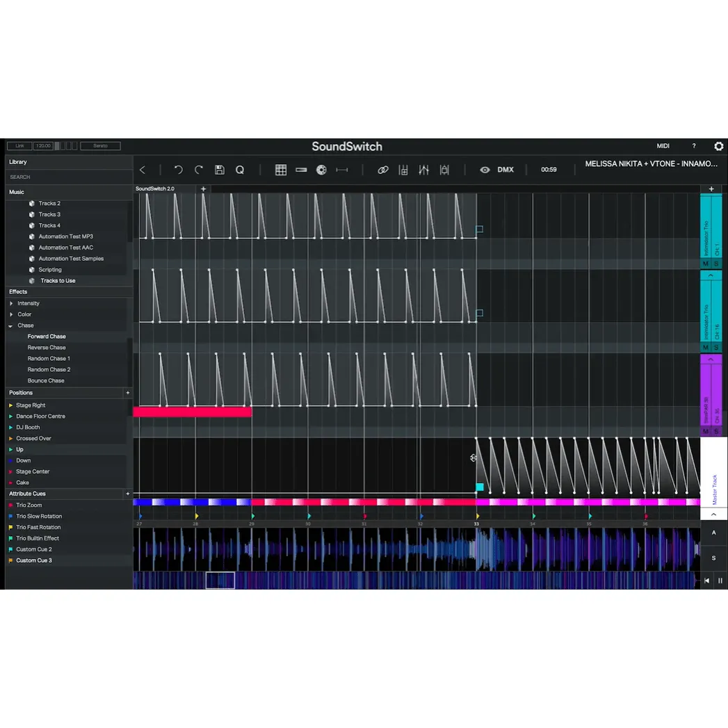Open the color wheel tool

pyautogui.click(x=321, y=170)
